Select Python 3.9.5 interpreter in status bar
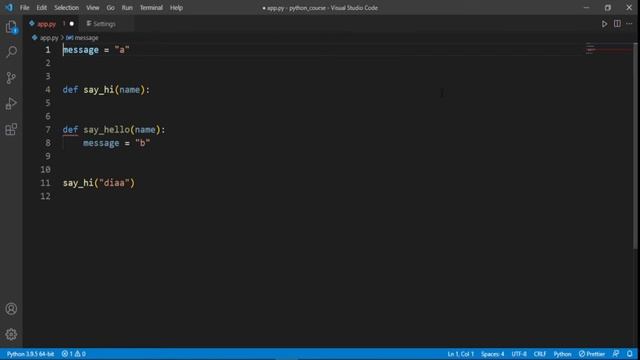 (30, 354)
